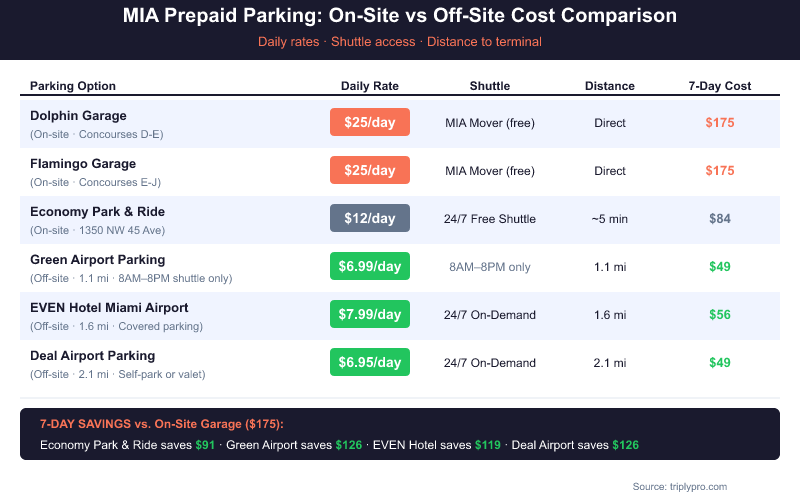Click the Parking Option column header
The height and width of the screenshot is (500, 800).
pos(73,86)
